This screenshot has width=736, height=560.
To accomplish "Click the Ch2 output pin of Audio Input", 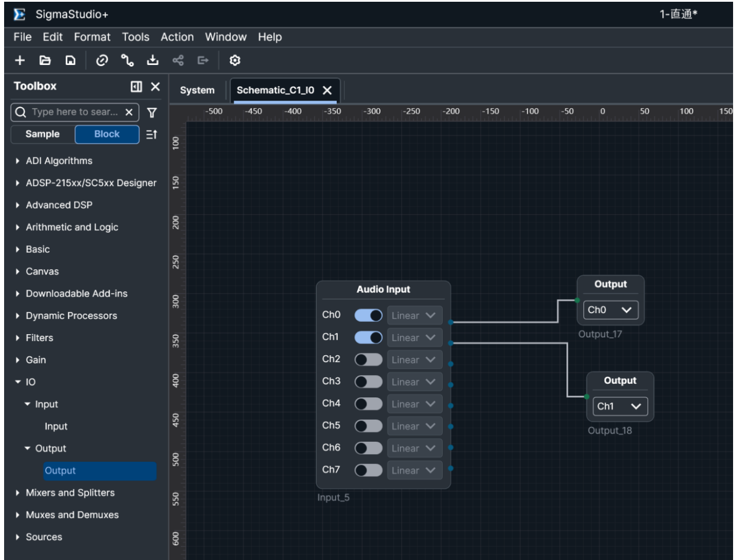I will 451,364.
